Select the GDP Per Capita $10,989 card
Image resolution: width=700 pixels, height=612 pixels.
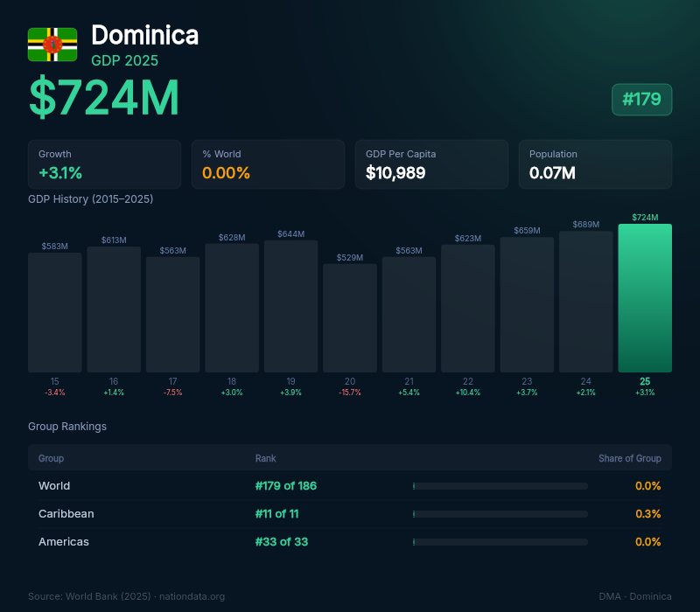431,164
